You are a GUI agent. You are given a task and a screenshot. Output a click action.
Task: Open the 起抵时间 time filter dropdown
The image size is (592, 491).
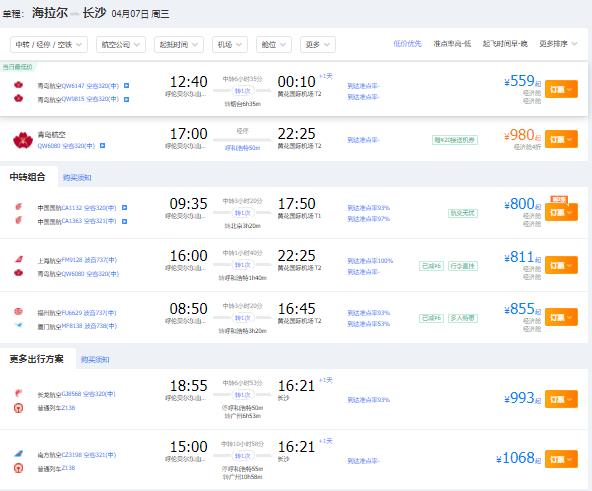pyautogui.click(x=179, y=45)
